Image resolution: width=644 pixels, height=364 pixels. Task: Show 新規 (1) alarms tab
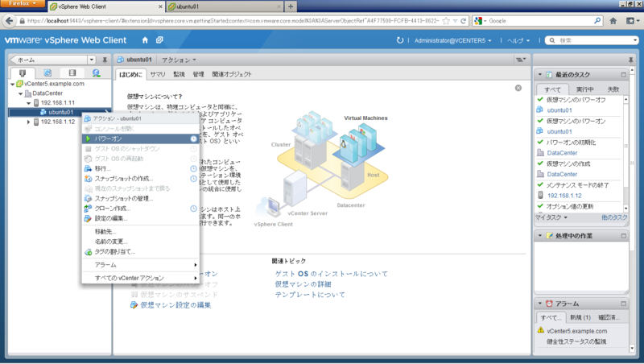[580, 317]
